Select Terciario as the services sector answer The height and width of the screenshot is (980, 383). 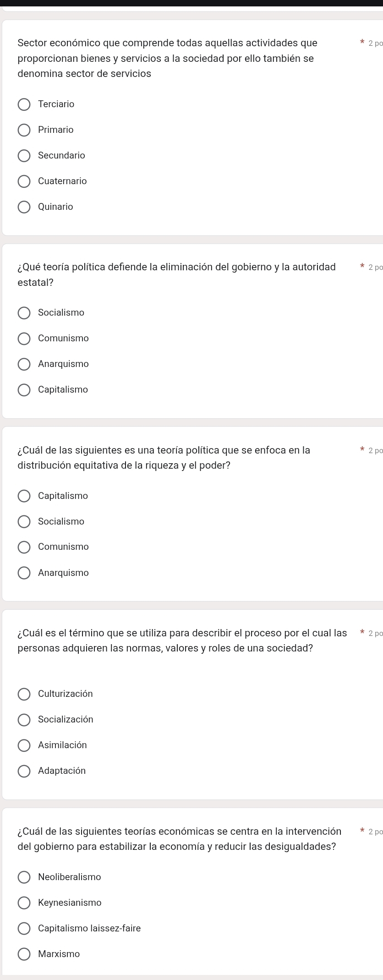(24, 104)
